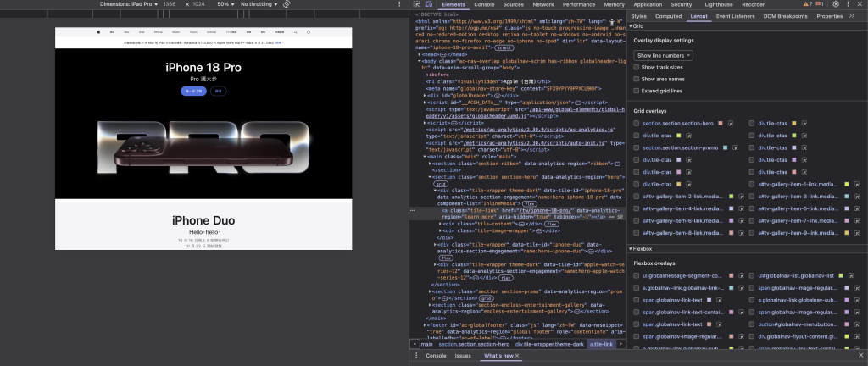
Task: Click the grid badge under section-hero
Action: (x=441, y=184)
